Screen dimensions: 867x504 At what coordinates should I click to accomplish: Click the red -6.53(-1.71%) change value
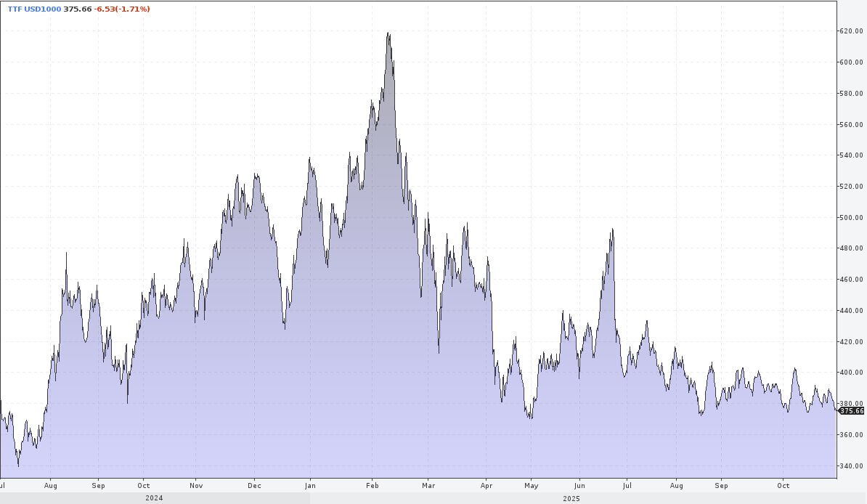point(122,9)
